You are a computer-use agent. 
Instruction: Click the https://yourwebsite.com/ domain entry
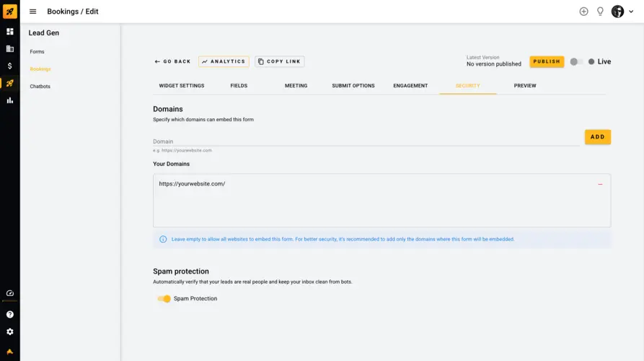(x=192, y=184)
